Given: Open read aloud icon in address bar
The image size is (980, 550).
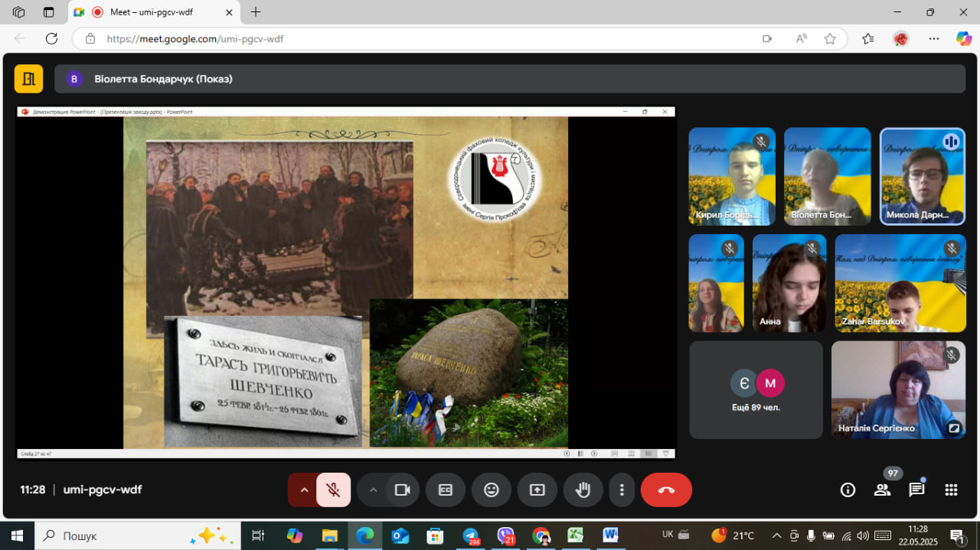Looking at the screenshot, I should pyautogui.click(x=801, y=38).
